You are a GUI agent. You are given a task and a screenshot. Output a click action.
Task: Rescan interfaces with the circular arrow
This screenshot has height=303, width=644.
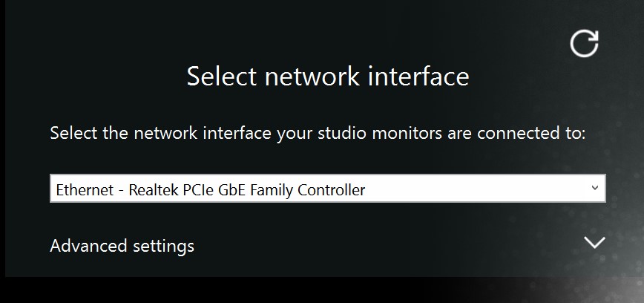584,43
